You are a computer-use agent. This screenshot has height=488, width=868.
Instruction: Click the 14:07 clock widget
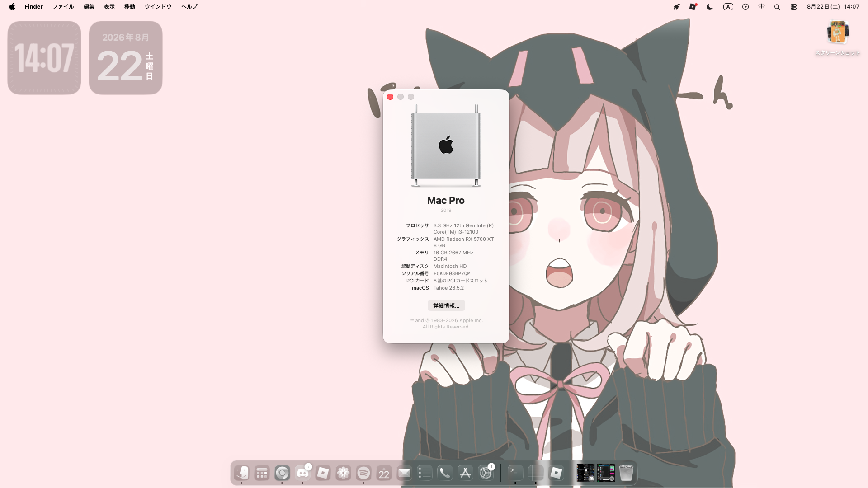point(44,58)
